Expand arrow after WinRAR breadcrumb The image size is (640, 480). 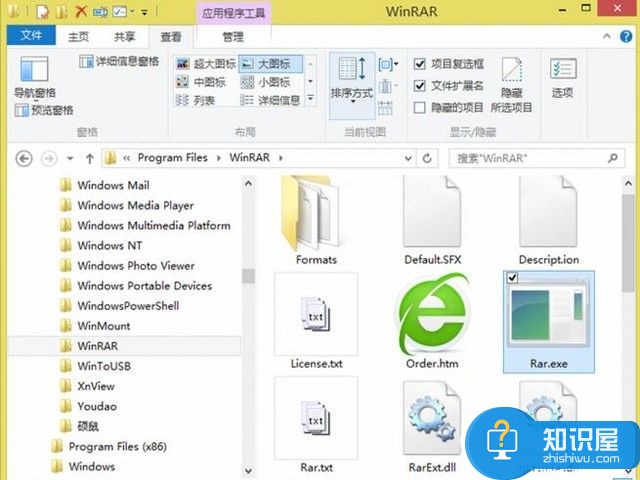(x=281, y=158)
